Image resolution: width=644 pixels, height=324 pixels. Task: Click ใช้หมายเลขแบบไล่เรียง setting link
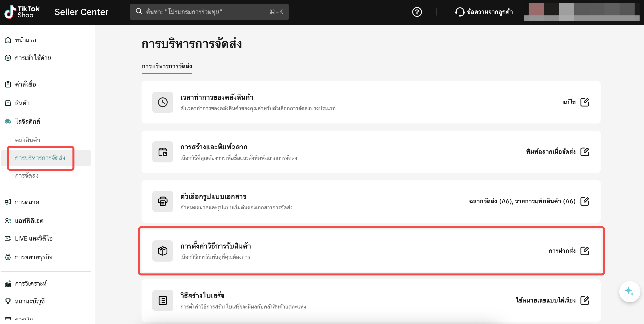(546, 300)
